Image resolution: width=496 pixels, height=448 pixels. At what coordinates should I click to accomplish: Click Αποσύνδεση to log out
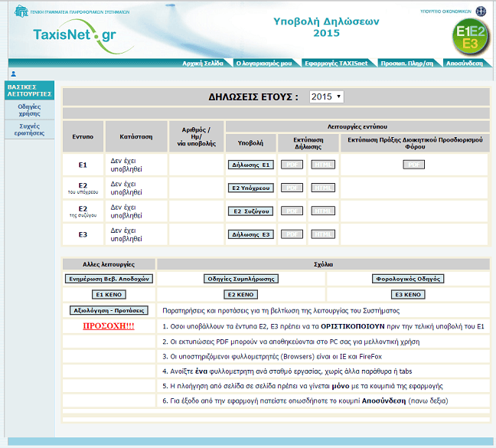coord(465,64)
